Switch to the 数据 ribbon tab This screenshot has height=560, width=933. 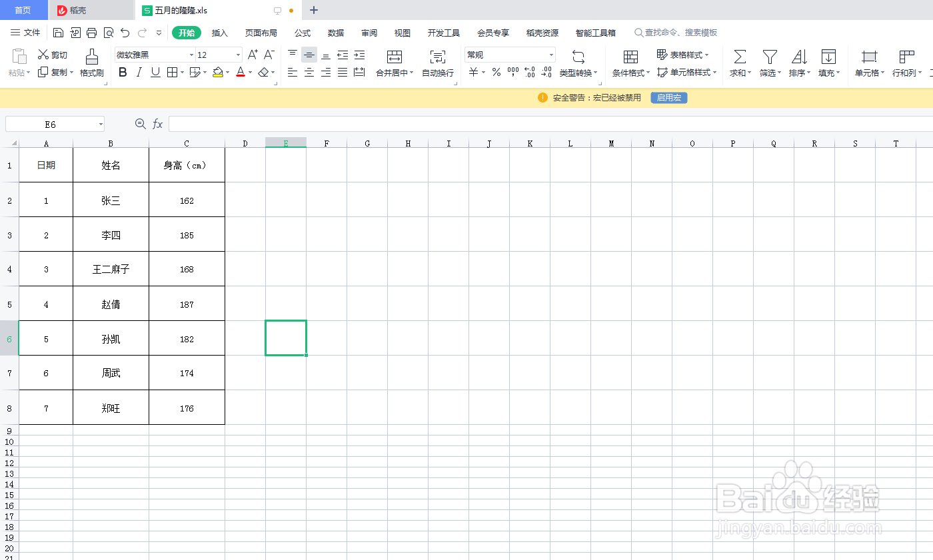(x=337, y=32)
